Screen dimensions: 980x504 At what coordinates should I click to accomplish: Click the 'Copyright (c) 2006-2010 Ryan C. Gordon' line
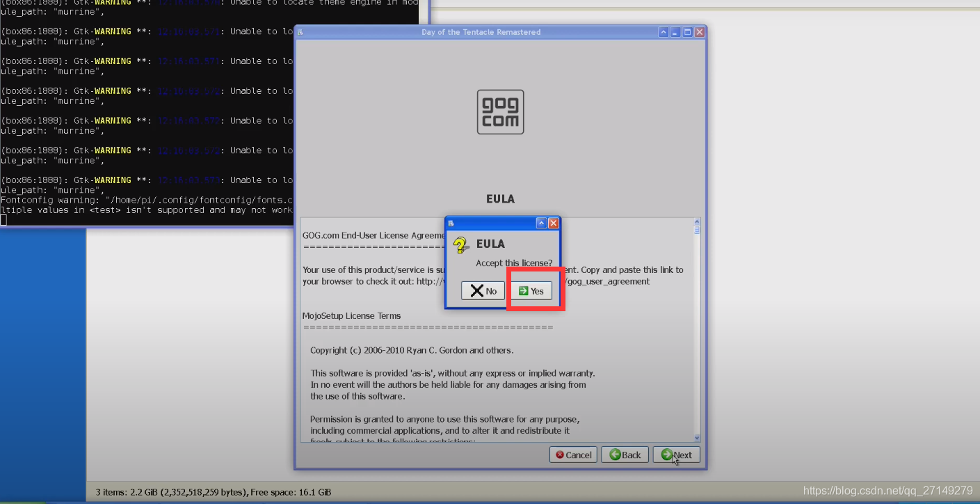click(x=412, y=350)
